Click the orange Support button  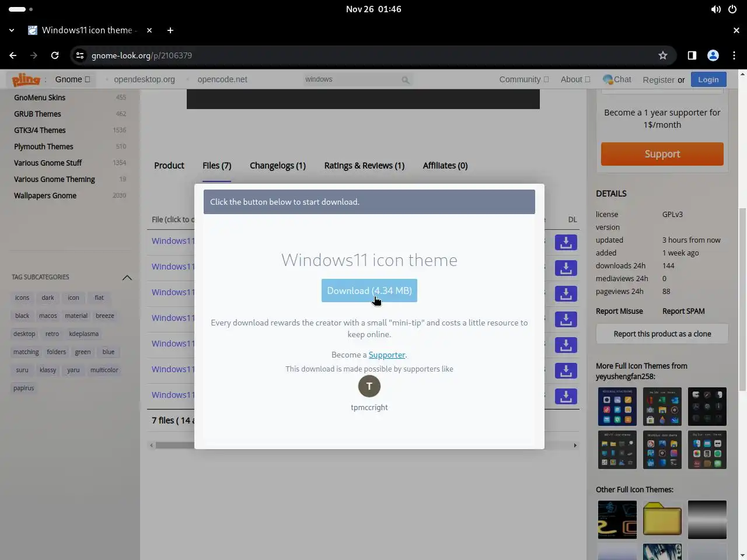point(662,154)
